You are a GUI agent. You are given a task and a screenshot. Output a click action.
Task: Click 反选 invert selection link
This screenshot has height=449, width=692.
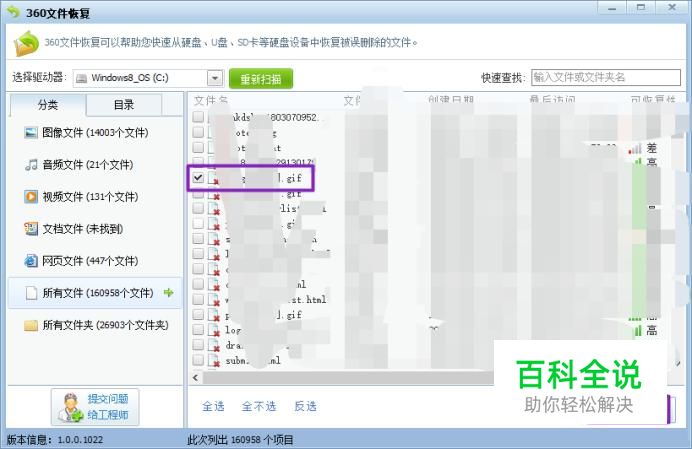[x=305, y=406]
